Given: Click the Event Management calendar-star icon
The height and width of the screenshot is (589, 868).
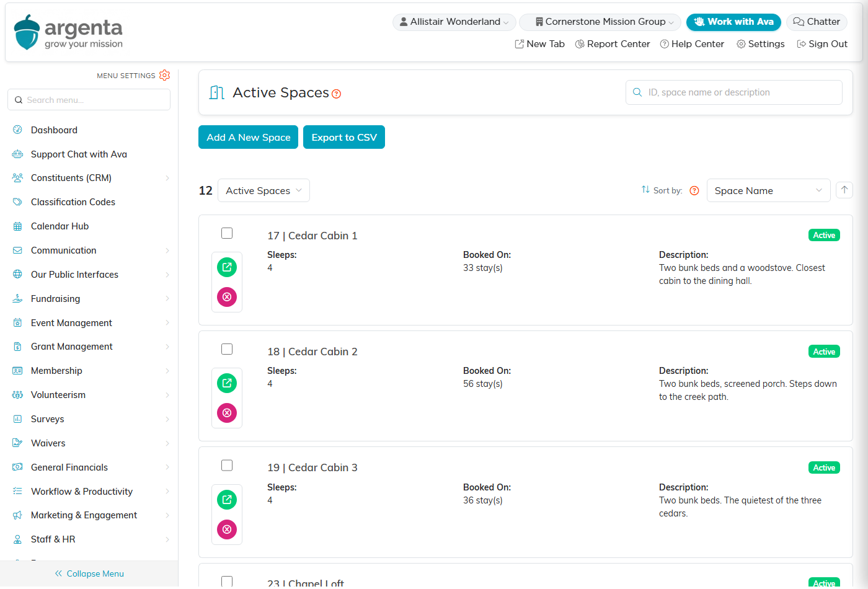Looking at the screenshot, I should pos(17,323).
